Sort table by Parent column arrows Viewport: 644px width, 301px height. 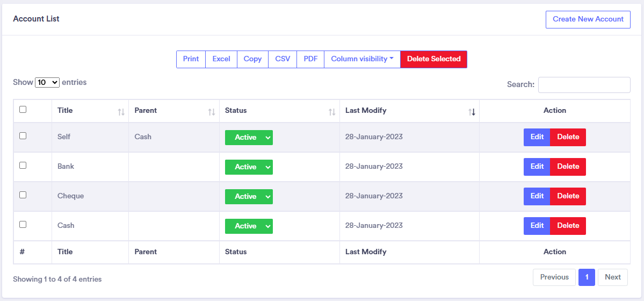[x=212, y=112]
